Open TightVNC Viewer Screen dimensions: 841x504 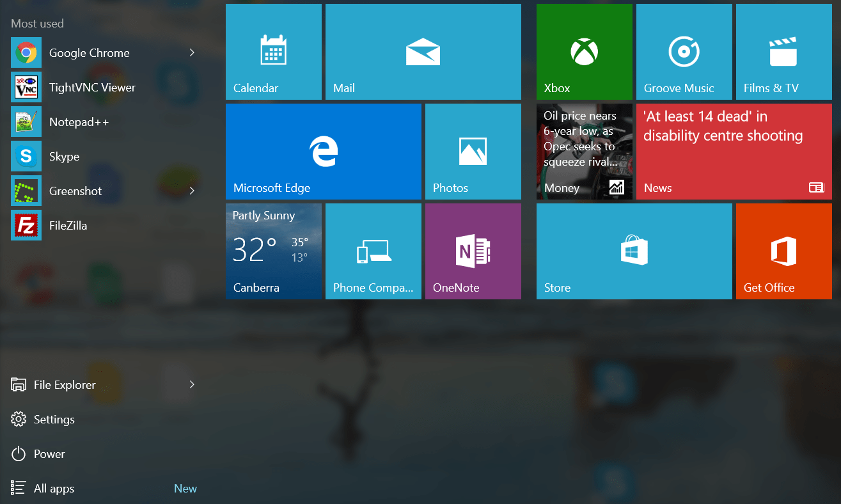coord(91,87)
